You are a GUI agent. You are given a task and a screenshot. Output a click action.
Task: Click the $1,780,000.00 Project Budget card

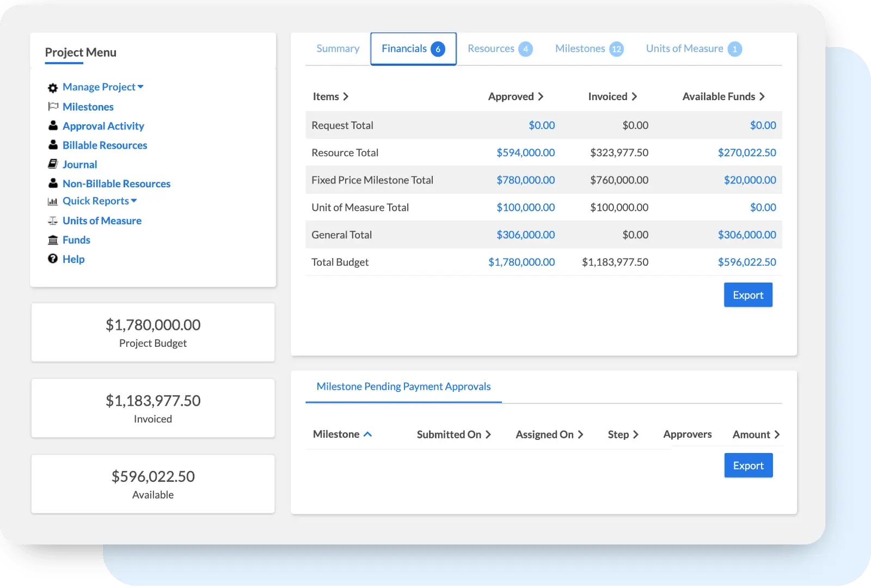[153, 333]
